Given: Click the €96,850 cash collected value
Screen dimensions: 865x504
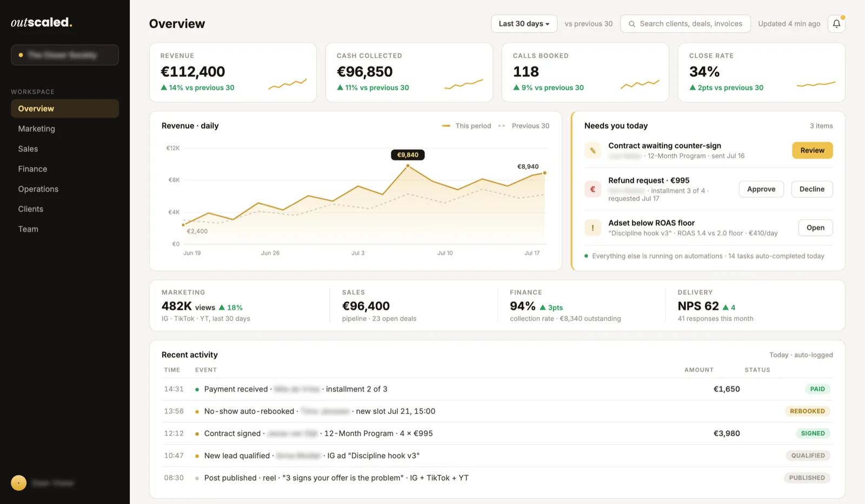Looking at the screenshot, I should (364, 71).
